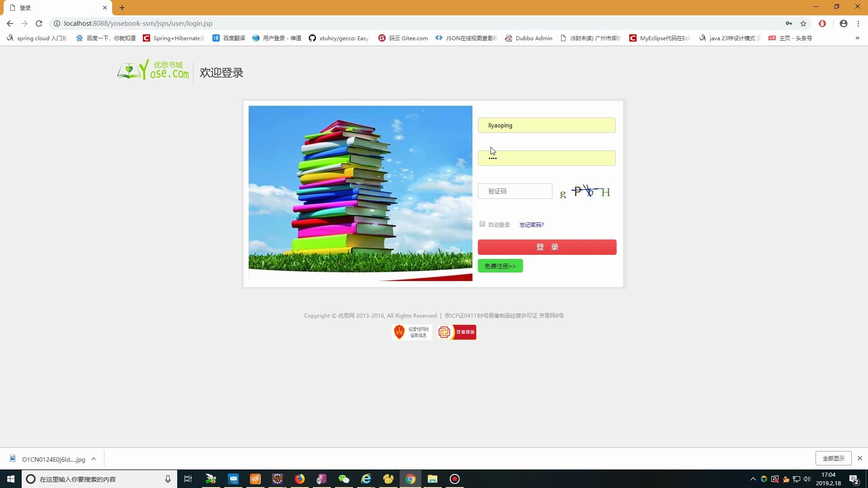Open the 百度翻译 bookmark
Image resolution: width=868 pixels, height=488 pixels.
pos(229,38)
